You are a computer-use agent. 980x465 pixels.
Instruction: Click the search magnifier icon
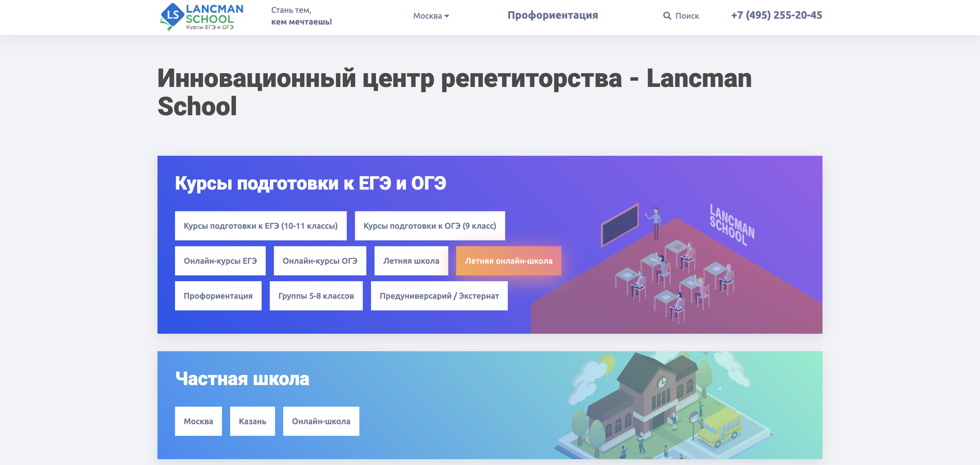pyautogui.click(x=667, y=16)
